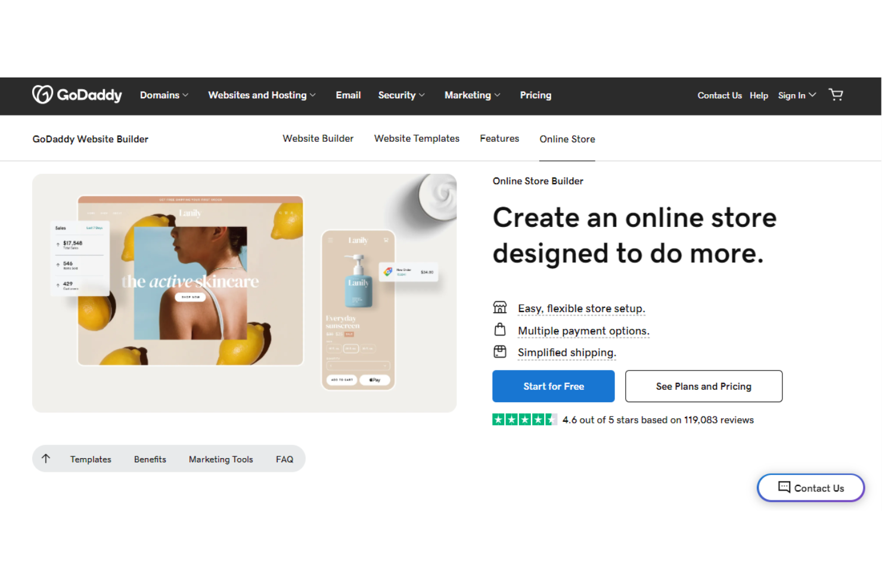
Task: Click Easy, flexible store setup link
Action: (582, 308)
